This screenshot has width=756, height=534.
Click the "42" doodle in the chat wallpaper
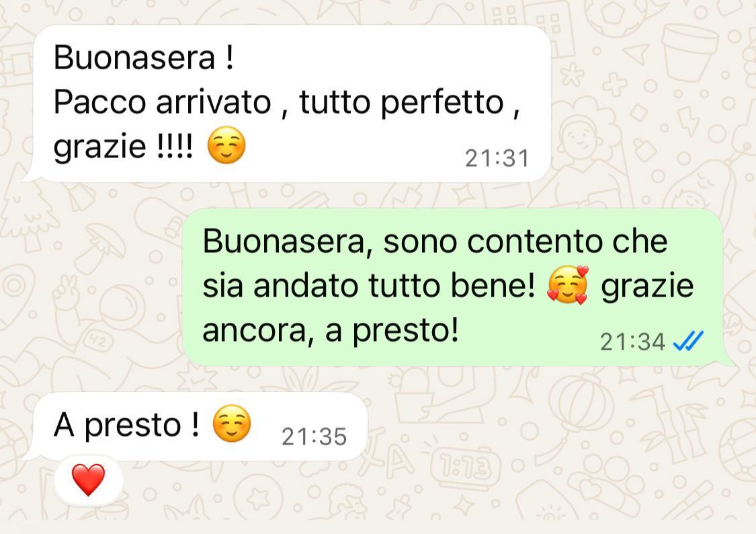pos(98,342)
